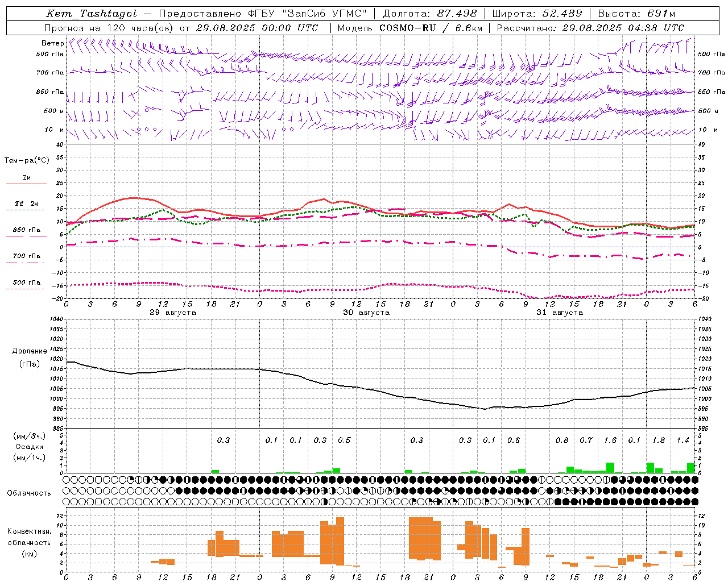
Task: Click the Широта: 52.489 value
Action: point(537,14)
